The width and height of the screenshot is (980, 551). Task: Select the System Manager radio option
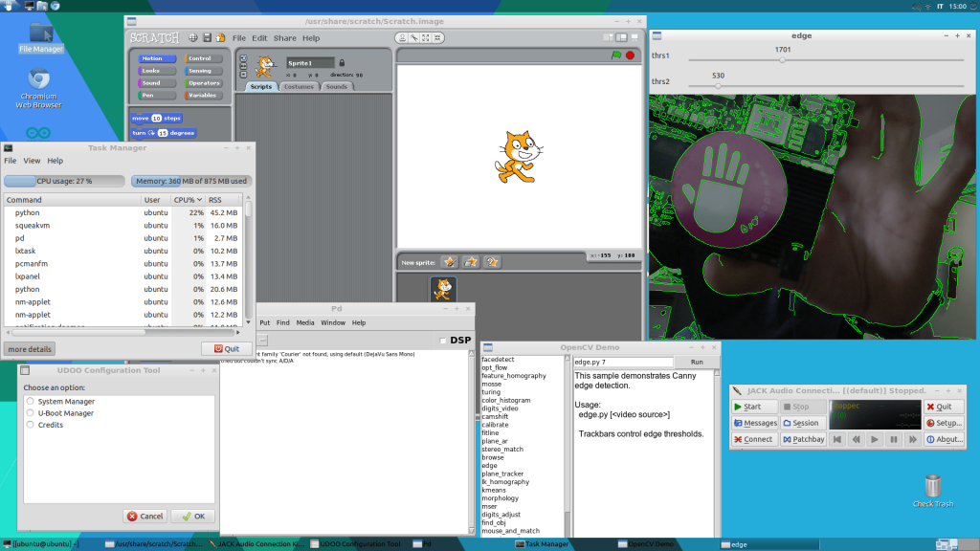30,401
